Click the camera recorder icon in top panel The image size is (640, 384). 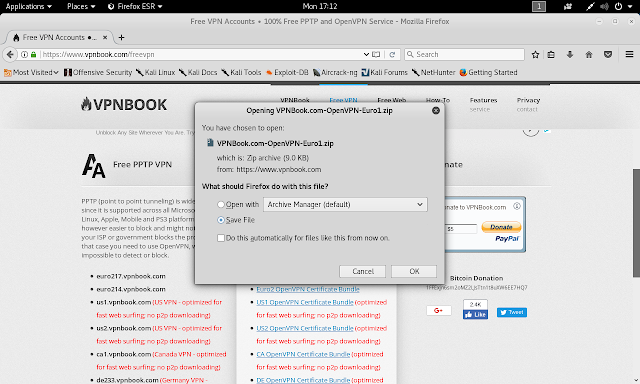(568, 6)
